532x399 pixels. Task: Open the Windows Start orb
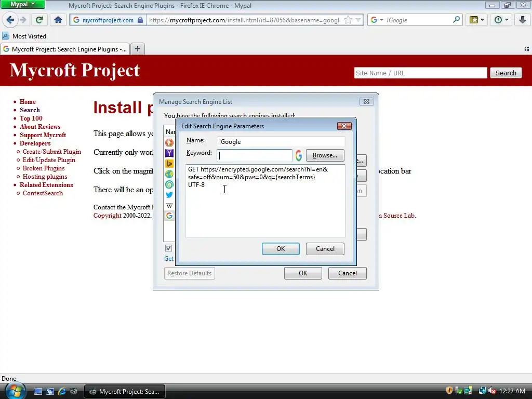[15, 391]
